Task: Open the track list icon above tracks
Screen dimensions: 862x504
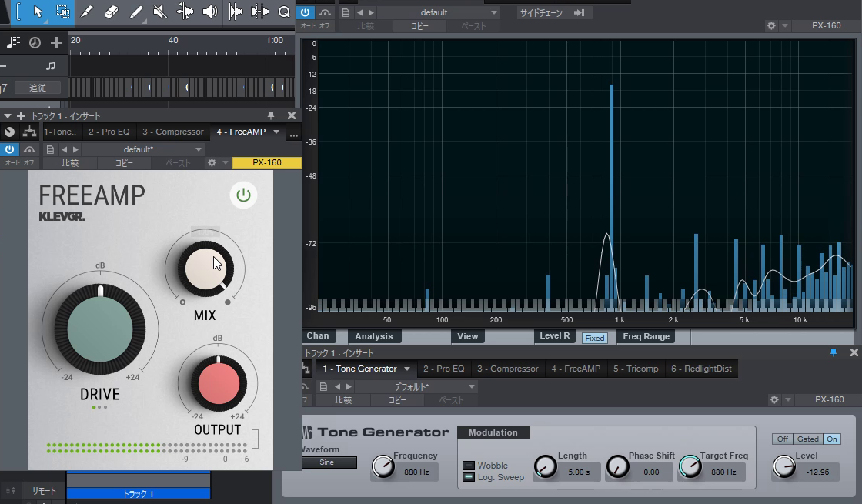Action: click(x=14, y=42)
